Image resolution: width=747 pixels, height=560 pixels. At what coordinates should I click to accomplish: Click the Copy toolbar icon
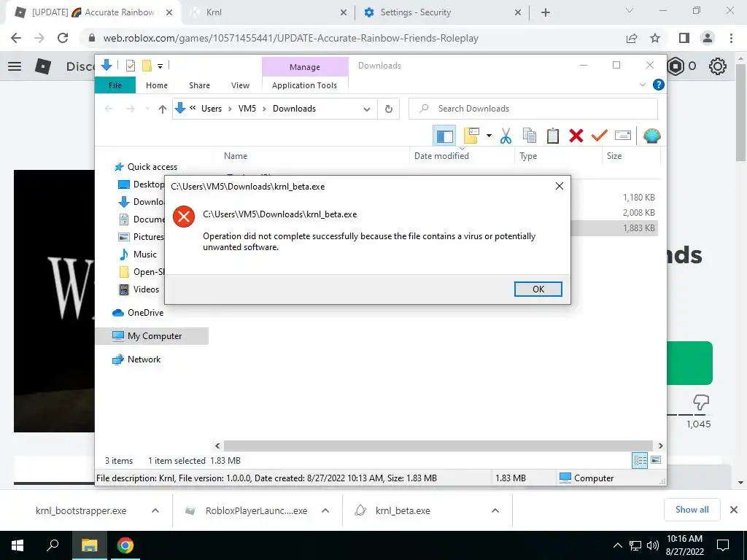tap(530, 136)
